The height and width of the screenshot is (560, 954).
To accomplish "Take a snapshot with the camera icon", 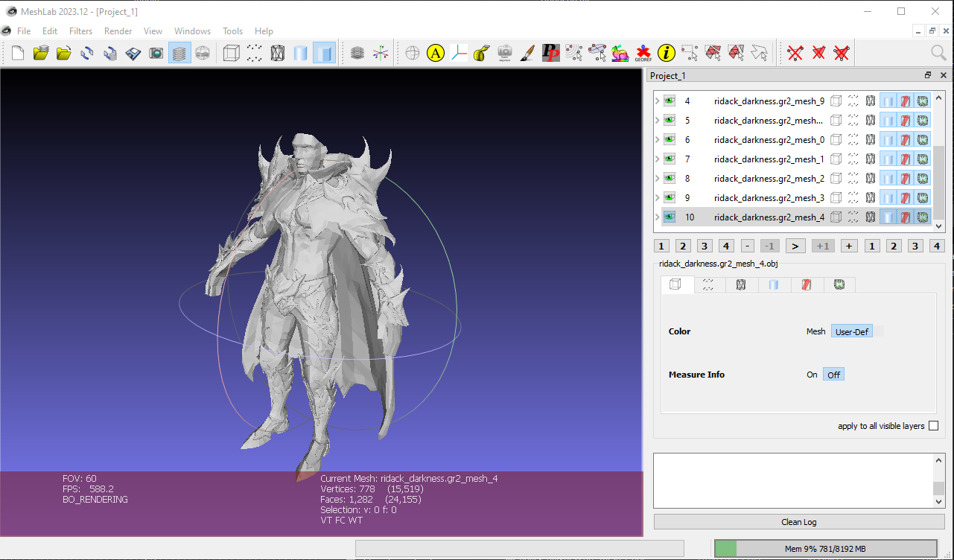I will 156,53.
